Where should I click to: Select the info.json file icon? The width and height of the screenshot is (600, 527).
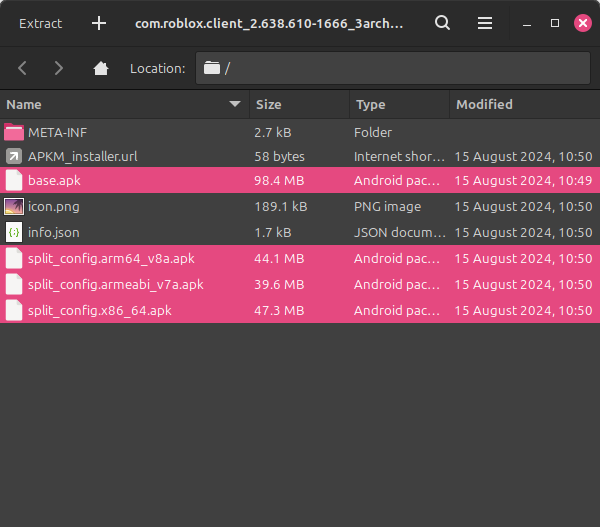(x=14, y=232)
